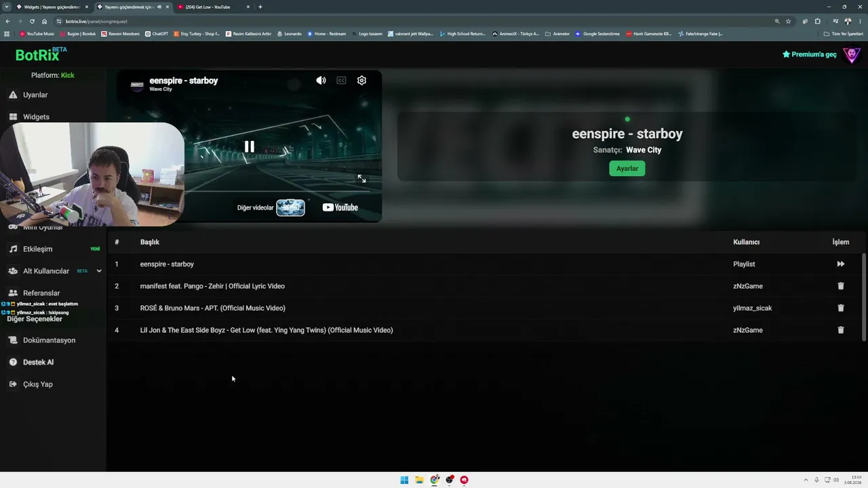Open the YouTube logo link in player

pyautogui.click(x=340, y=207)
